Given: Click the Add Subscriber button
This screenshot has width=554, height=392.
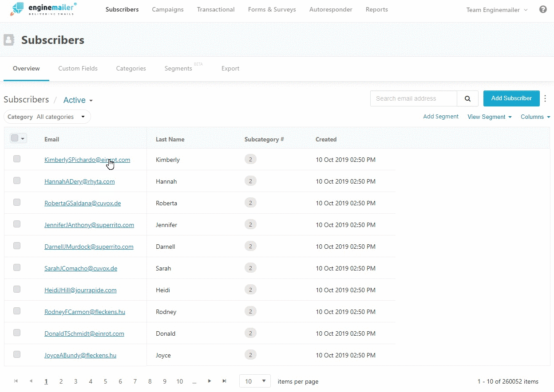Looking at the screenshot, I should coord(511,98).
